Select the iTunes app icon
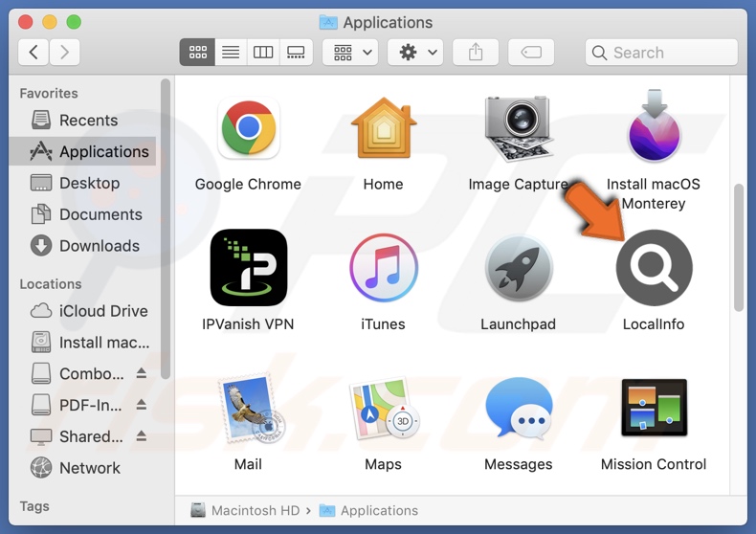 pos(384,268)
